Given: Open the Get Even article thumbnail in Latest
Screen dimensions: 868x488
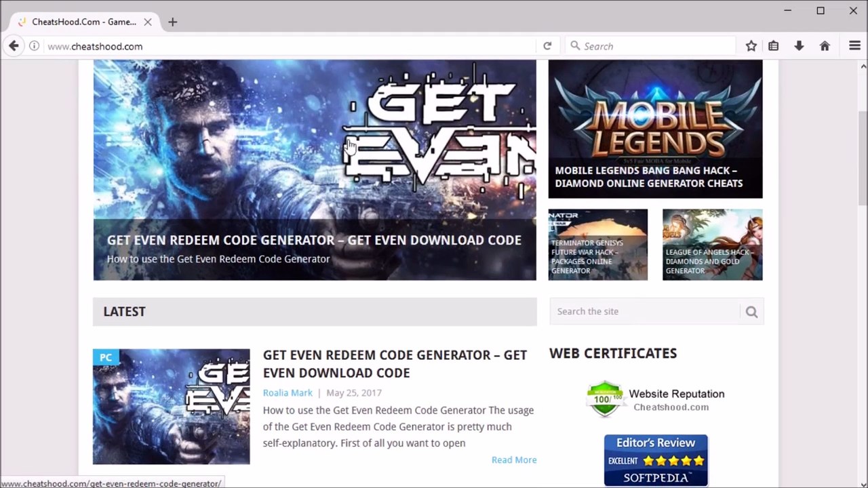Looking at the screenshot, I should click(172, 407).
